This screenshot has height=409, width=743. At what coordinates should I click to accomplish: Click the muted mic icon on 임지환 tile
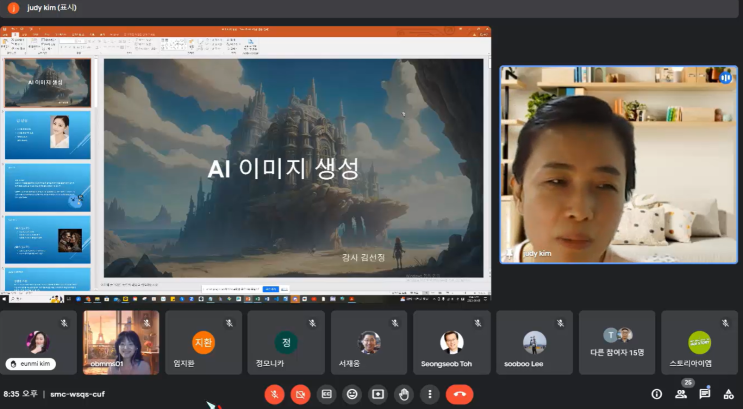click(229, 323)
